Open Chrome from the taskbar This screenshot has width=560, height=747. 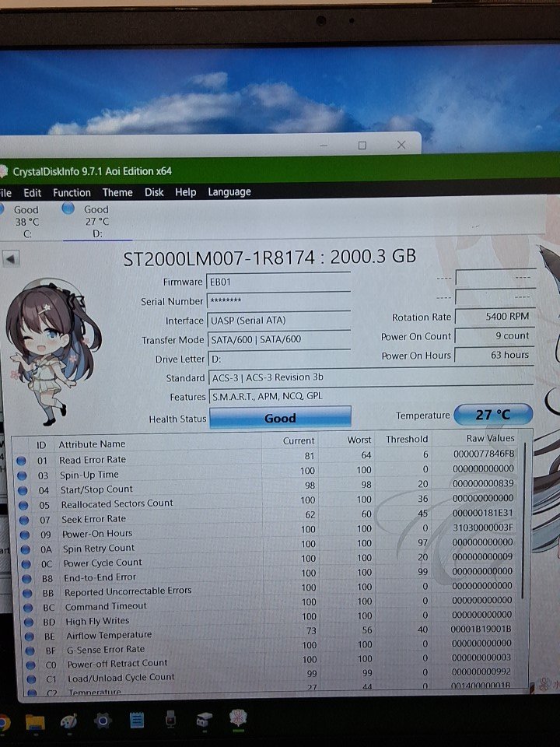[x=3, y=722]
